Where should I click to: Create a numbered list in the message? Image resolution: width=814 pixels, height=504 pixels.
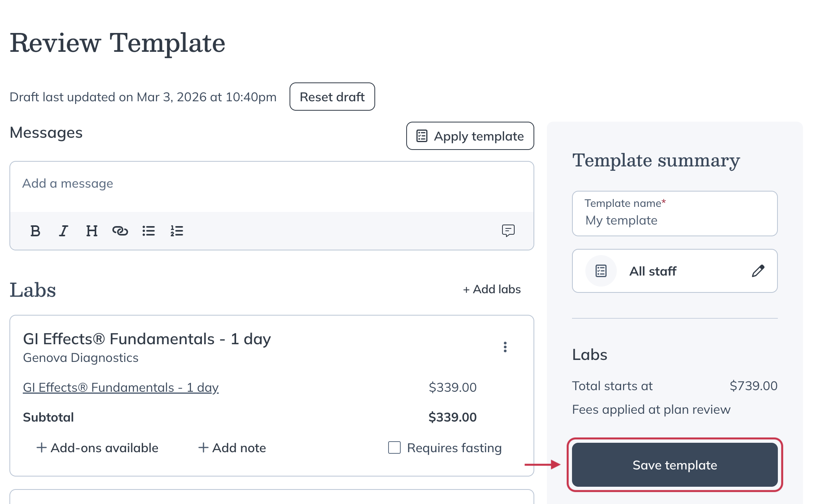(x=177, y=231)
